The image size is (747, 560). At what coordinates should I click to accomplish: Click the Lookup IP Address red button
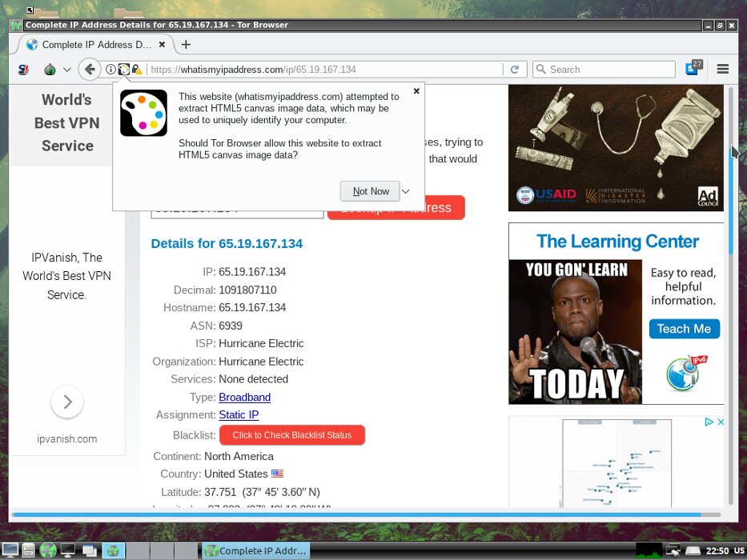[x=396, y=208]
